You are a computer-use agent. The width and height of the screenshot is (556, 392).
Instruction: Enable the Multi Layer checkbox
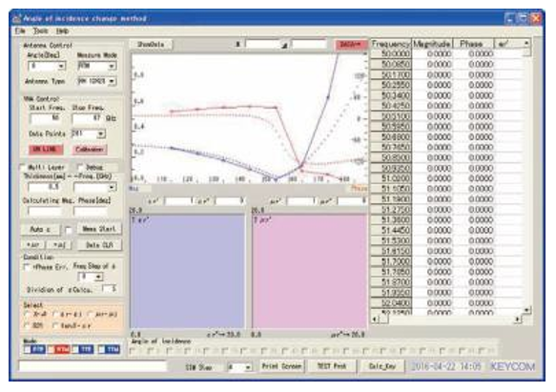(x=24, y=167)
